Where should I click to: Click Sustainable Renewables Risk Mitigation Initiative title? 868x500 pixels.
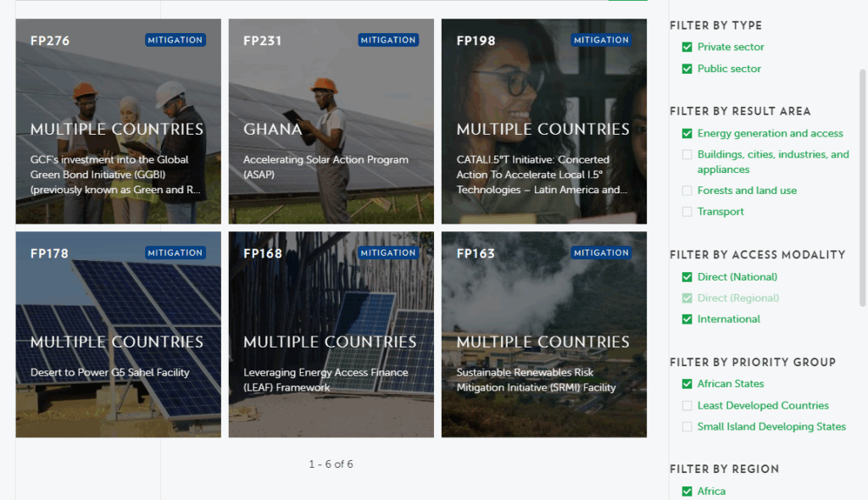click(x=536, y=380)
